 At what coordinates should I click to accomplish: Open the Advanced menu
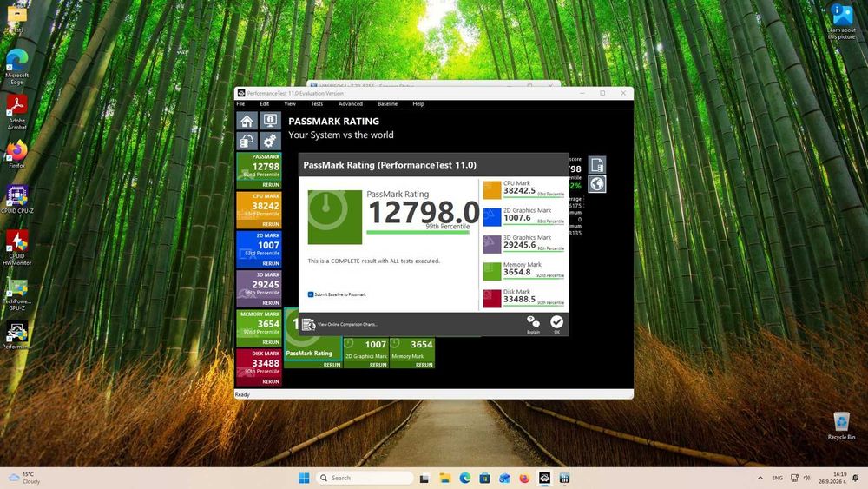pos(351,103)
